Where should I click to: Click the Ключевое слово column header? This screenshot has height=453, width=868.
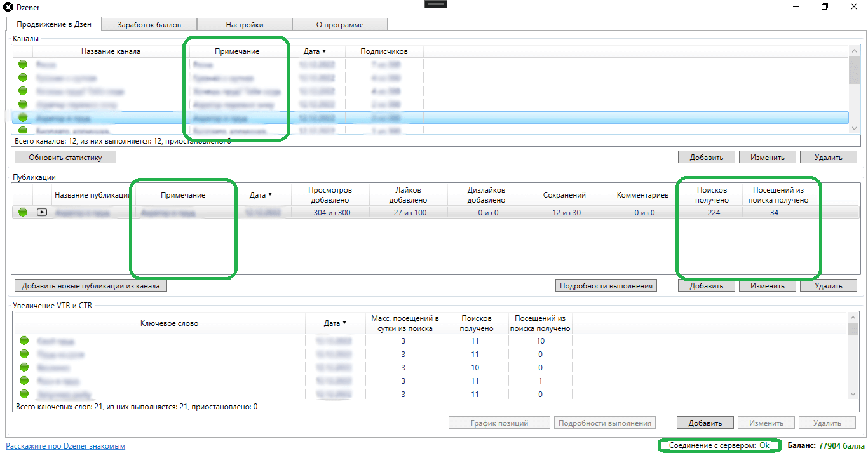click(169, 323)
